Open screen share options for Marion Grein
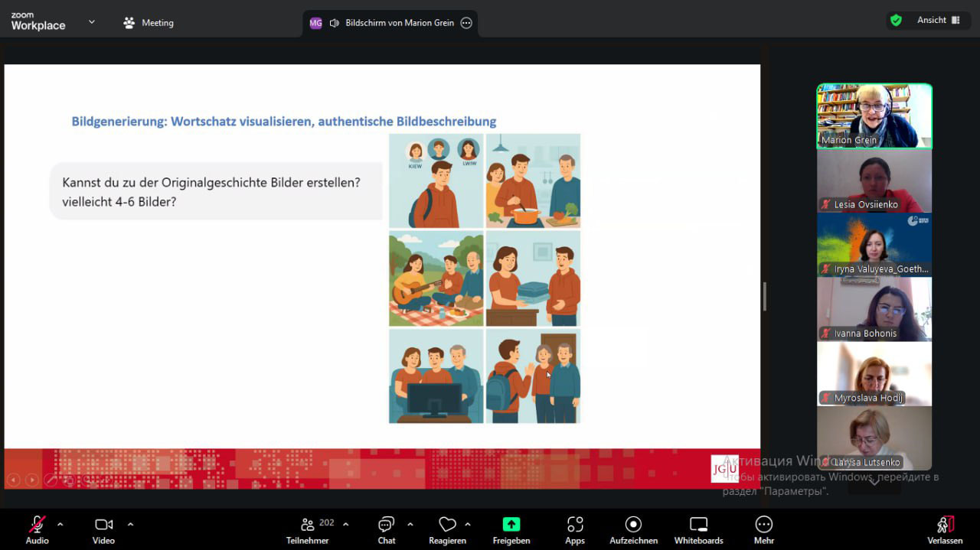The height and width of the screenshot is (550, 980). tap(466, 23)
